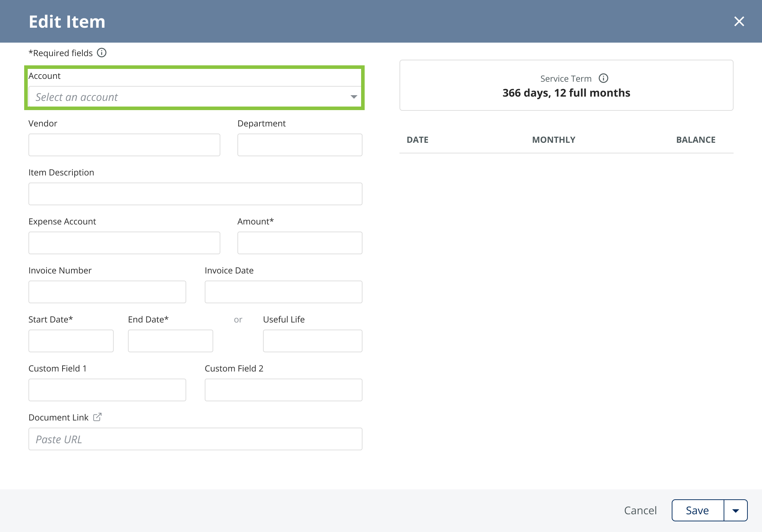This screenshot has height=532, width=762.
Task: Expand the Save button dropdown arrow
Action: pyautogui.click(x=736, y=510)
